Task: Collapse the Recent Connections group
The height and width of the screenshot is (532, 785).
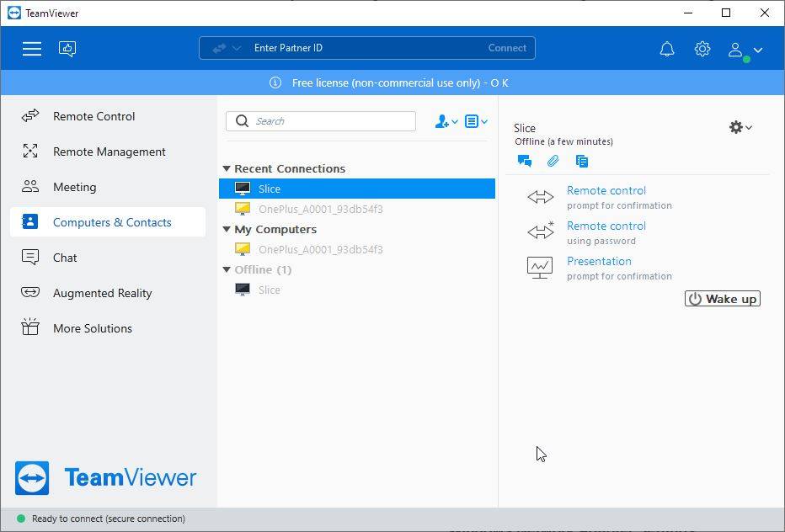Action: [x=226, y=168]
